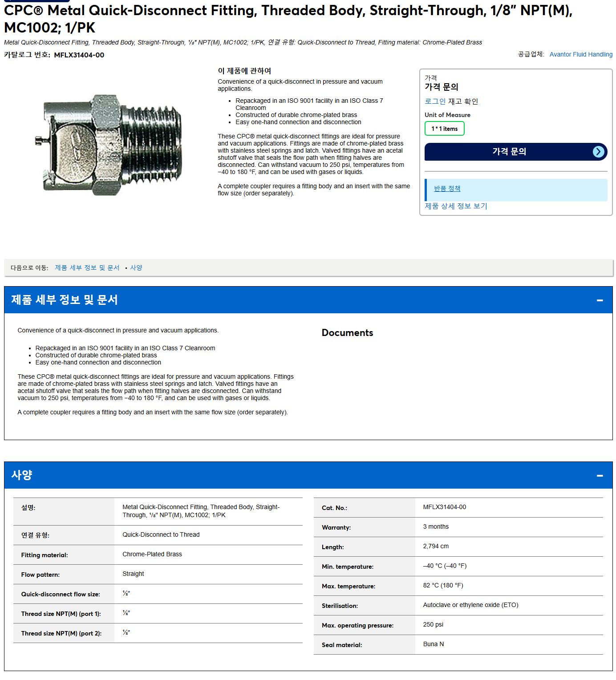Select the 1 * 1 items unit option
This screenshot has height=680, width=616.
click(x=444, y=129)
